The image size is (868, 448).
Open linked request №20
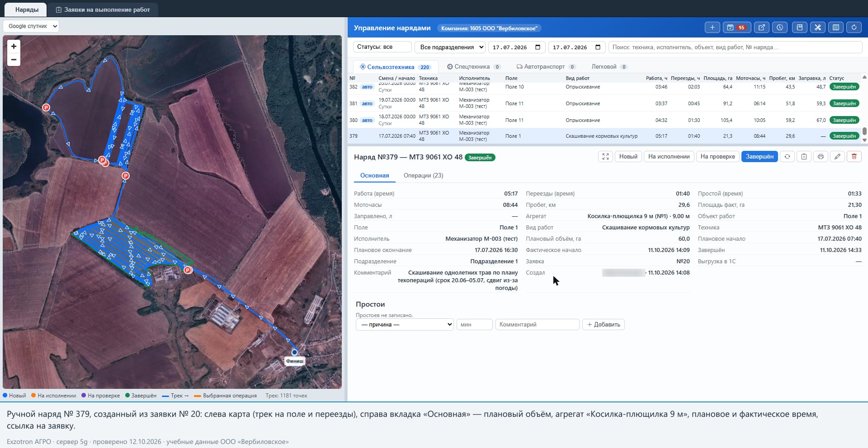tap(683, 261)
